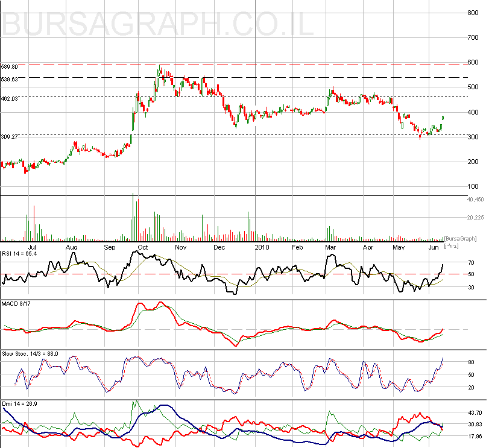Click the 462.03 price level label

click(x=10, y=99)
